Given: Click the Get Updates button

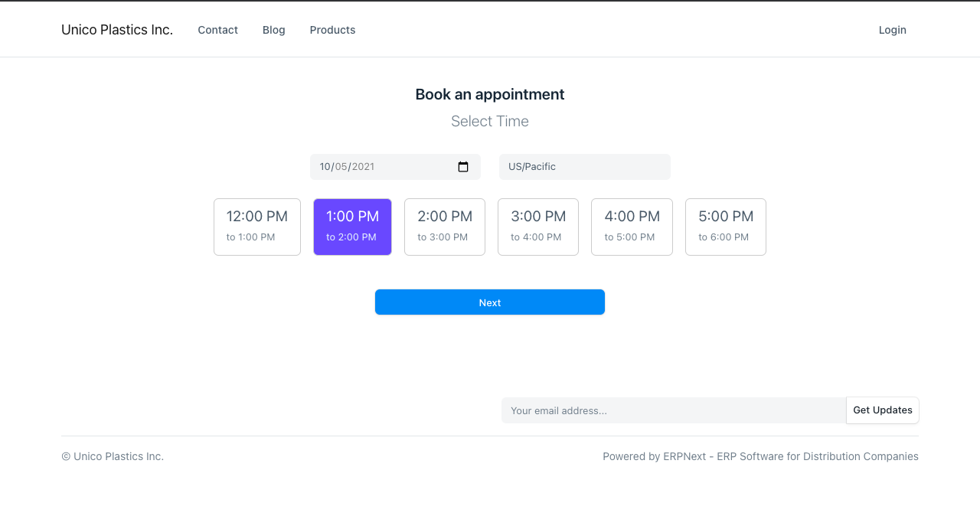Looking at the screenshot, I should pyautogui.click(x=882, y=410).
